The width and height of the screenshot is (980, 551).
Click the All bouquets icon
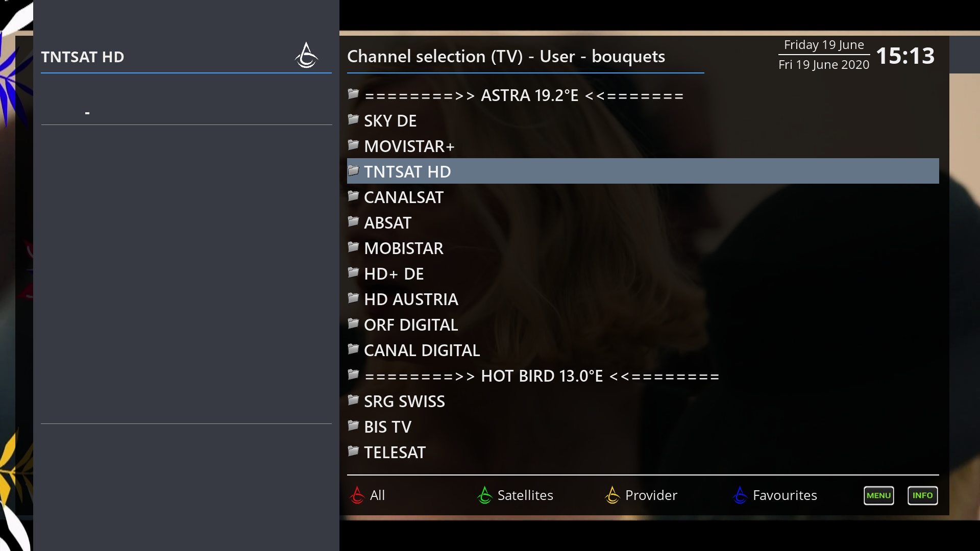[x=357, y=494]
